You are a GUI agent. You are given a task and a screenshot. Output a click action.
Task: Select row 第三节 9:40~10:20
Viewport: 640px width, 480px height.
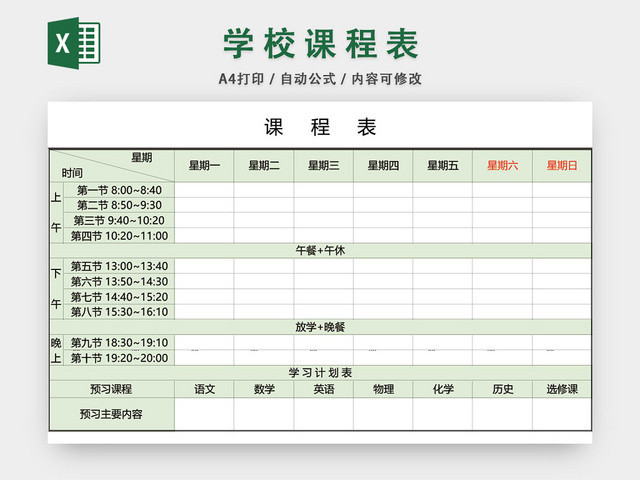(x=119, y=220)
